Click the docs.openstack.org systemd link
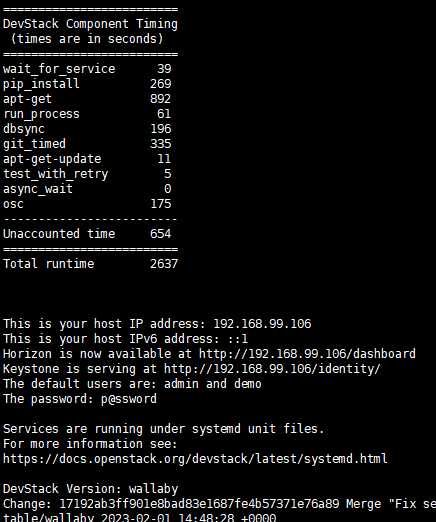Image resolution: width=436 pixels, height=522 pixels. 195,459
